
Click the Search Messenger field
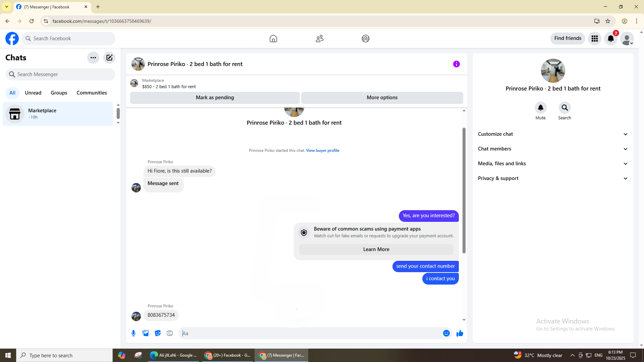click(60, 74)
